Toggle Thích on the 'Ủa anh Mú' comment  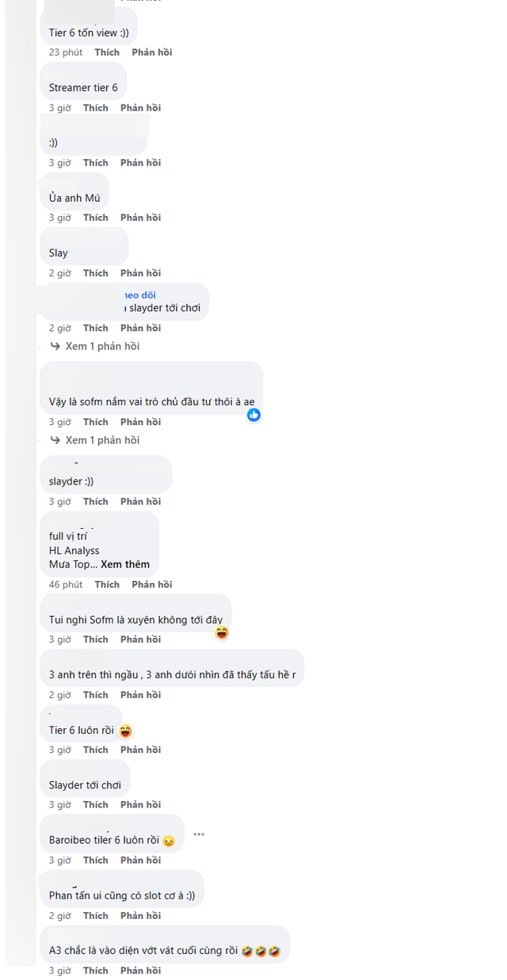click(95, 218)
